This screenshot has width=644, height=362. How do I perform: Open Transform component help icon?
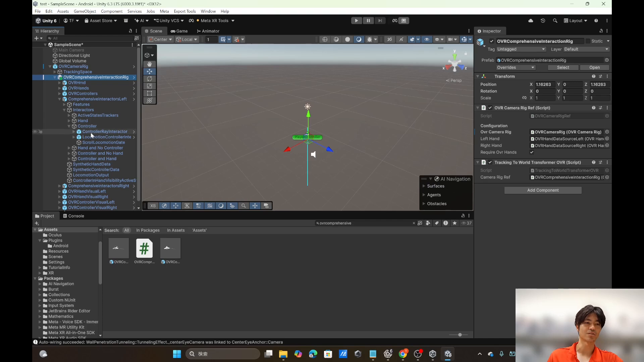594,76
